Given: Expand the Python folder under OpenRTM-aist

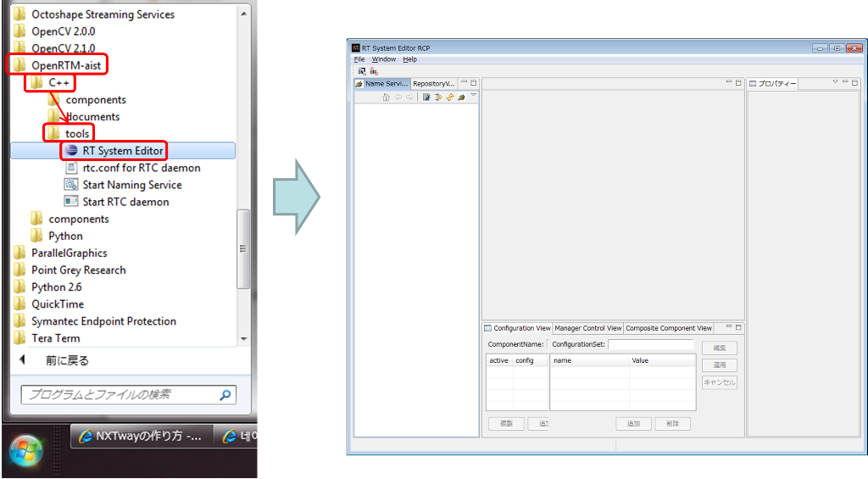Looking at the screenshot, I should (57, 236).
